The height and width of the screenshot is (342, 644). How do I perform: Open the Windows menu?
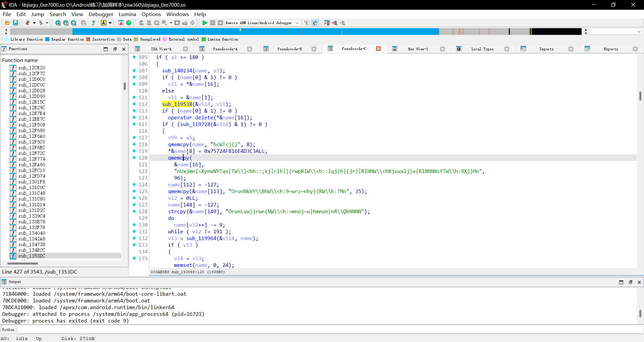(177, 14)
